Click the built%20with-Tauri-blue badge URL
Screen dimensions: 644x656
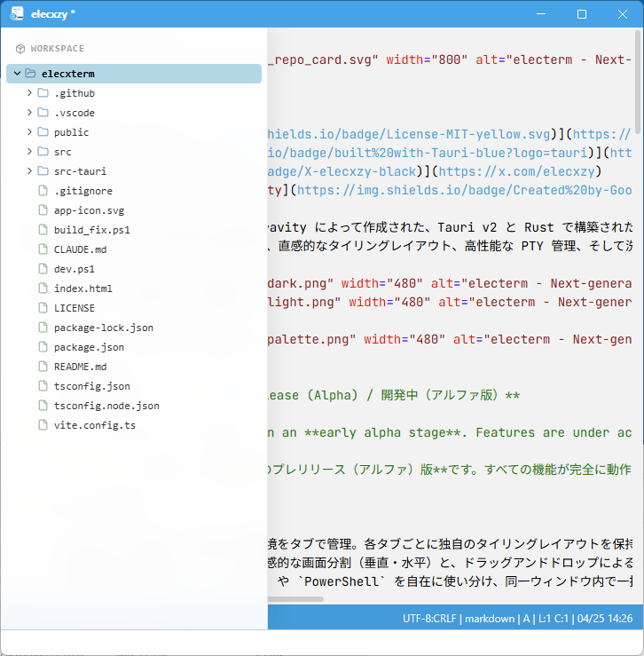coord(428,153)
